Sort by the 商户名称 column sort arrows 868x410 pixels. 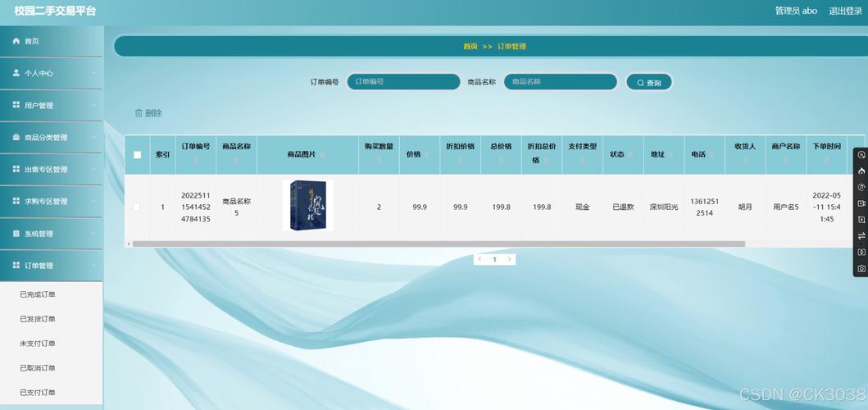tap(785, 160)
